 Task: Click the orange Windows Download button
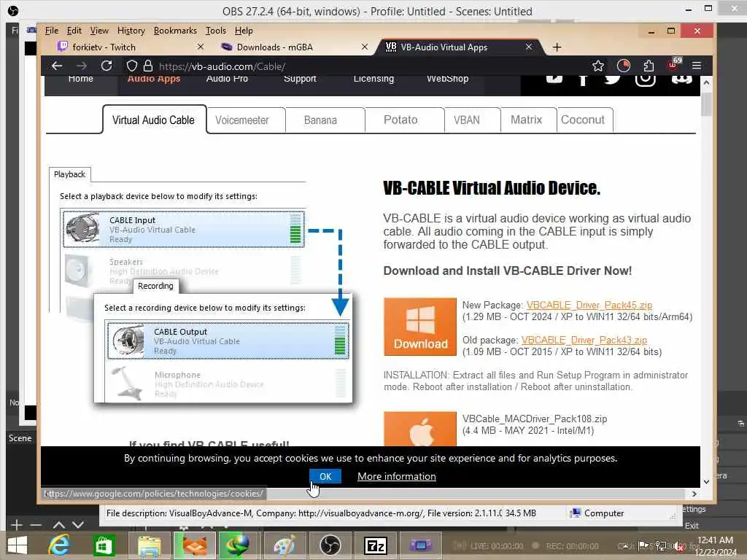point(420,327)
